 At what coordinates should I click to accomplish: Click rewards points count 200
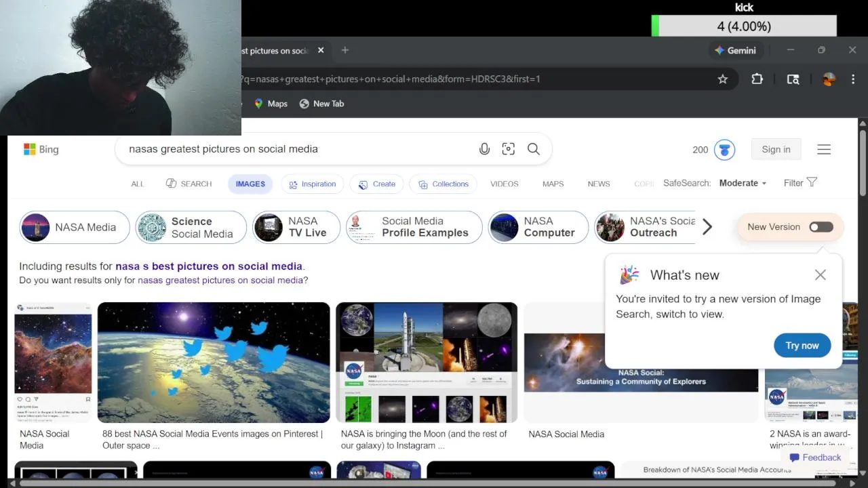[701, 150]
